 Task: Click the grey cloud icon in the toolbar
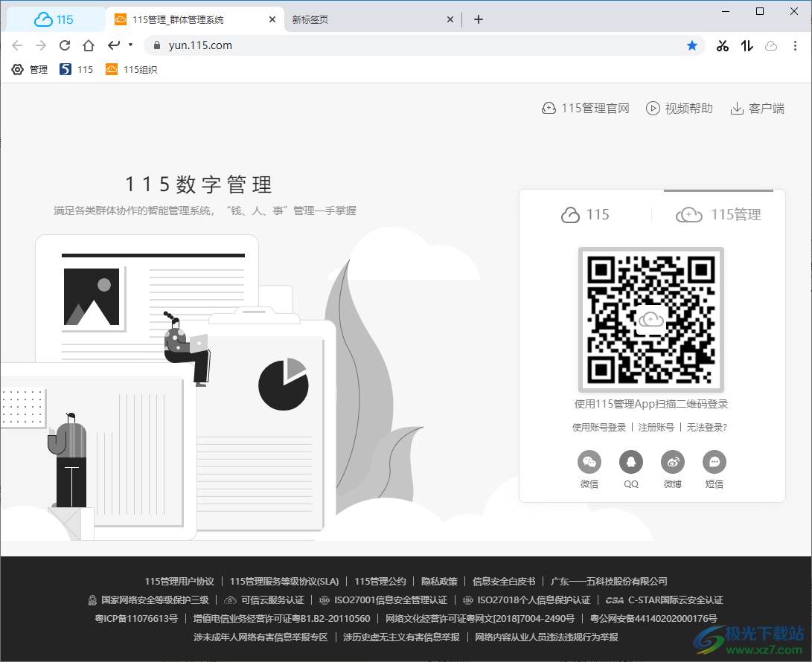click(x=771, y=46)
